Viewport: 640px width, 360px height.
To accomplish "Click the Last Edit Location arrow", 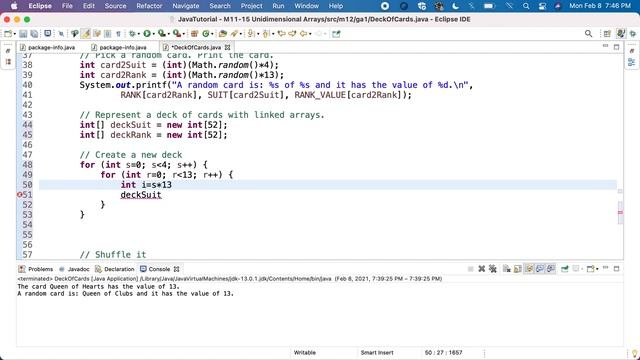I will (x=282, y=34).
